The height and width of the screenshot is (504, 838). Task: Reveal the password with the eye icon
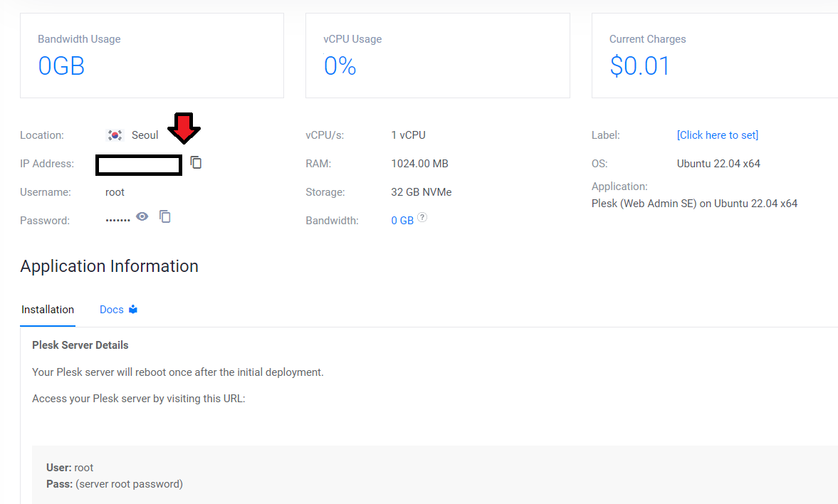tap(142, 216)
